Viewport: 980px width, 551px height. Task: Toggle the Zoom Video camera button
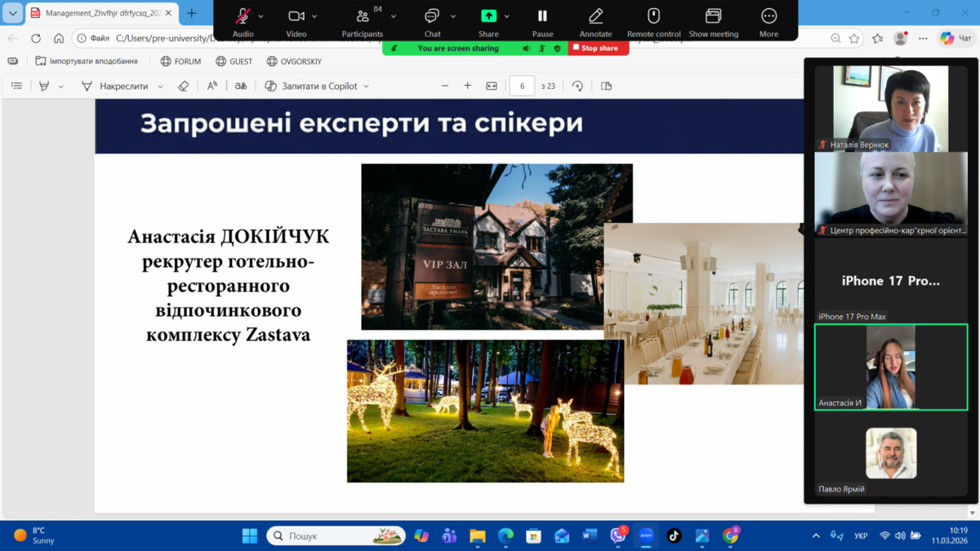coord(296,16)
